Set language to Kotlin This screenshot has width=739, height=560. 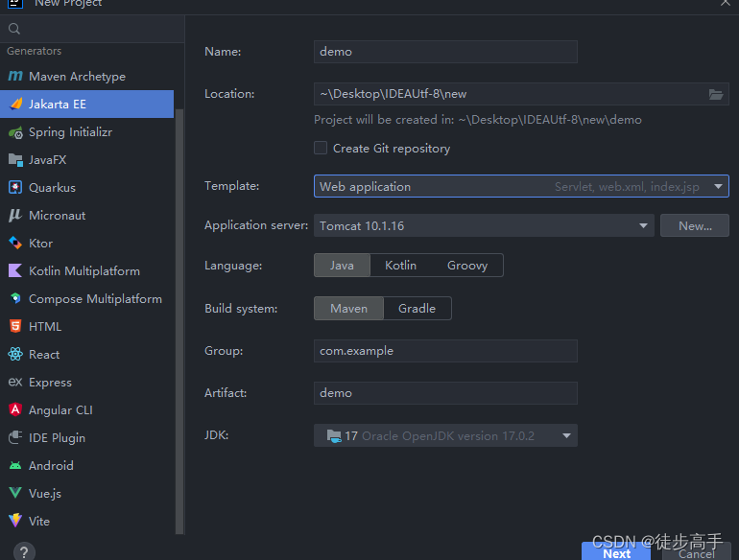[x=400, y=266]
